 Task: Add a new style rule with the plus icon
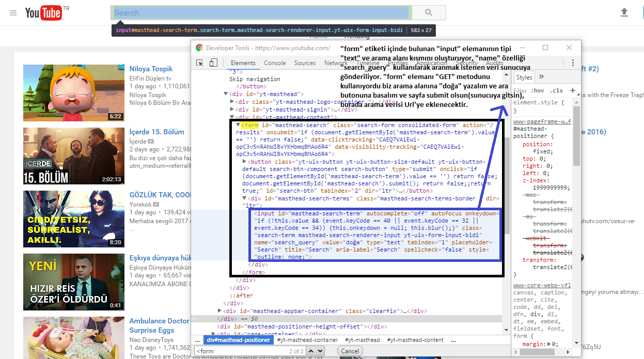point(573,90)
